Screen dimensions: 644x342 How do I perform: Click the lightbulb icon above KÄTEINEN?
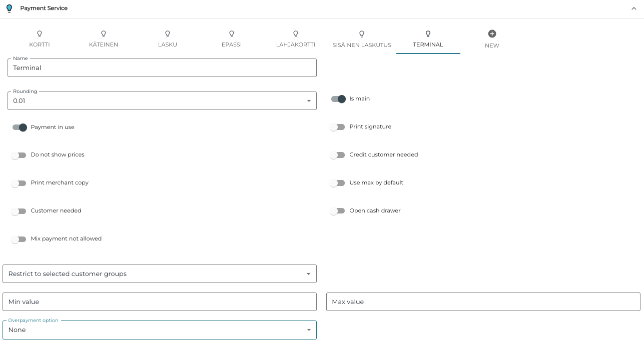click(103, 34)
